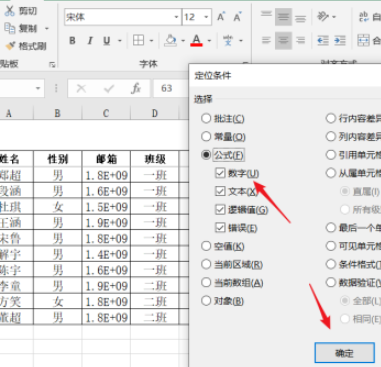The height and width of the screenshot is (367, 381).
Task: Center text horizontally
Action: point(283,41)
